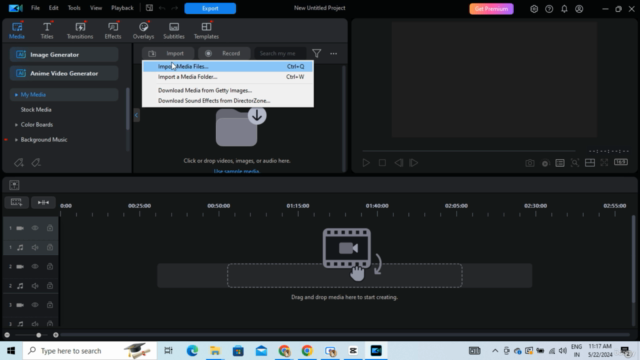Select Download Sound Effects from DirectorZone

click(228, 100)
